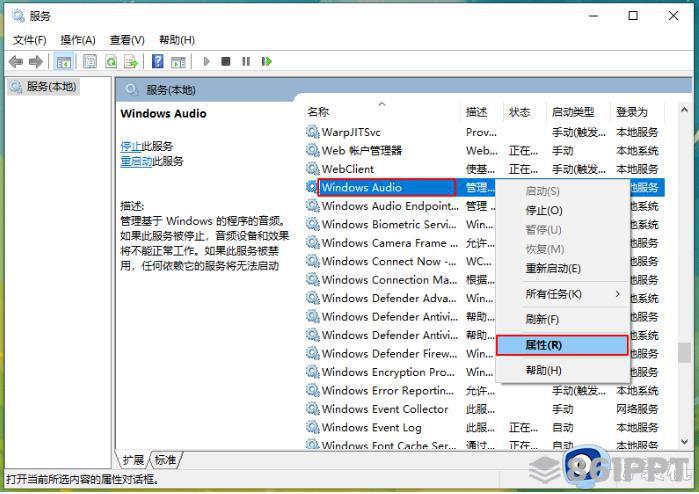Select the Windows Event Log row
The width and height of the screenshot is (699, 494).
[485, 428]
